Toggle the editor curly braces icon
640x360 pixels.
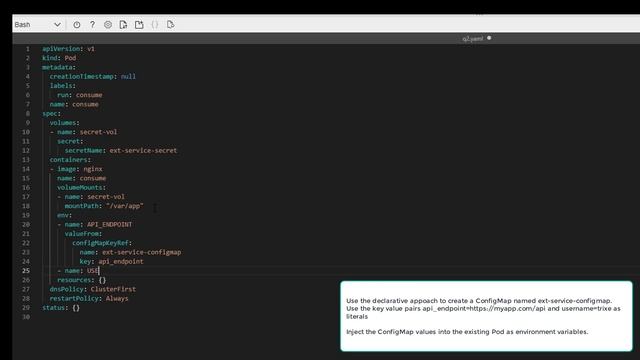point(155,24)
